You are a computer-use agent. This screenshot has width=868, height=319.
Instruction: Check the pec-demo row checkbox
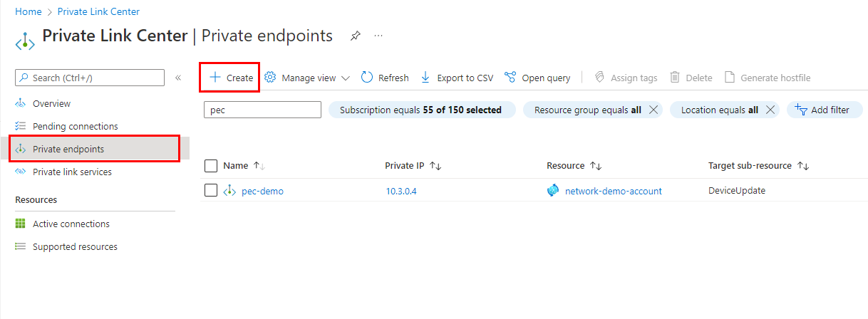211,190
